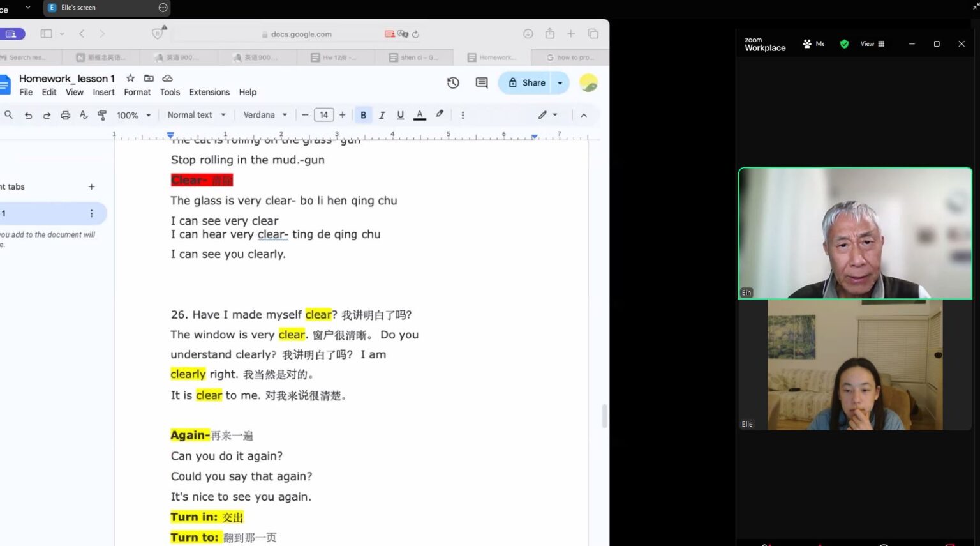Select the Paint format tool
This screenshot has width=980, height=546.
(102, 115)
